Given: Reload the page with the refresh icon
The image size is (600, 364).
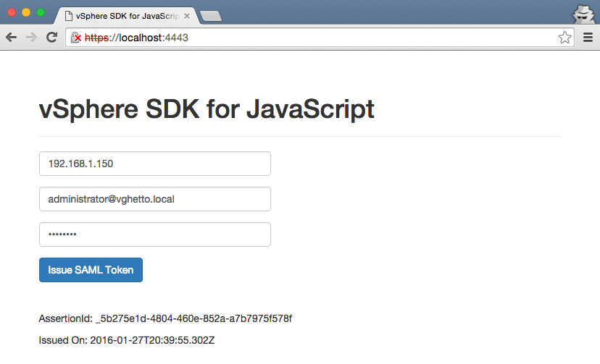Looking at the screenshot, I should [x=51, y=37].
